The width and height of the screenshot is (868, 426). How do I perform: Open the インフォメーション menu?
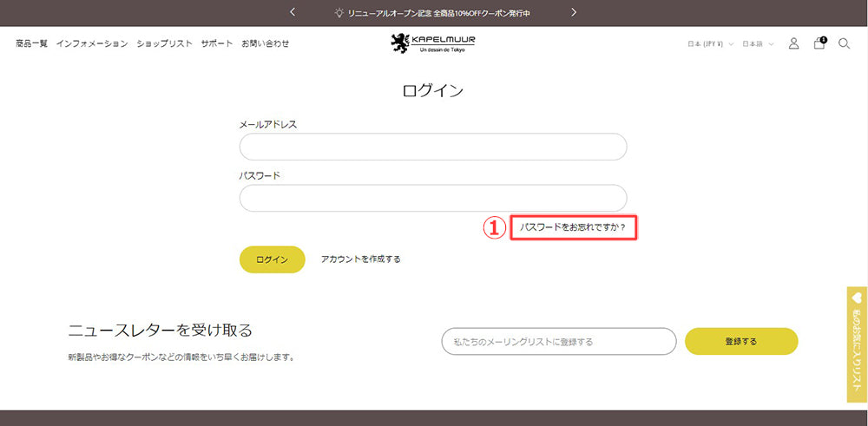(x=92, y=43)
